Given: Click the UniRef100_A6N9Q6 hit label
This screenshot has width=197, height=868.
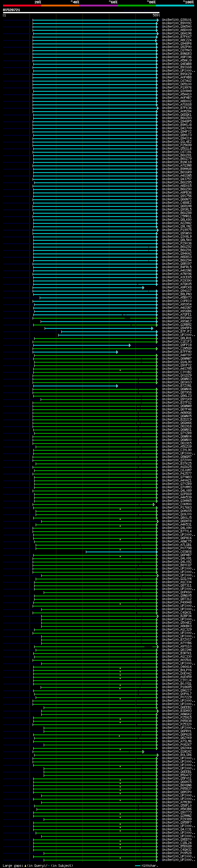Looking at the screenshot, I should click(x=177, y=413).
